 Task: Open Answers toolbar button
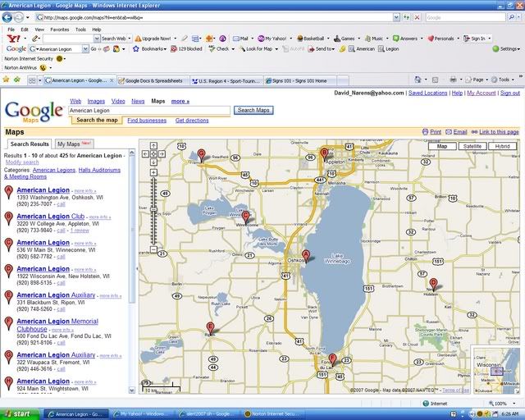point(404,39)
